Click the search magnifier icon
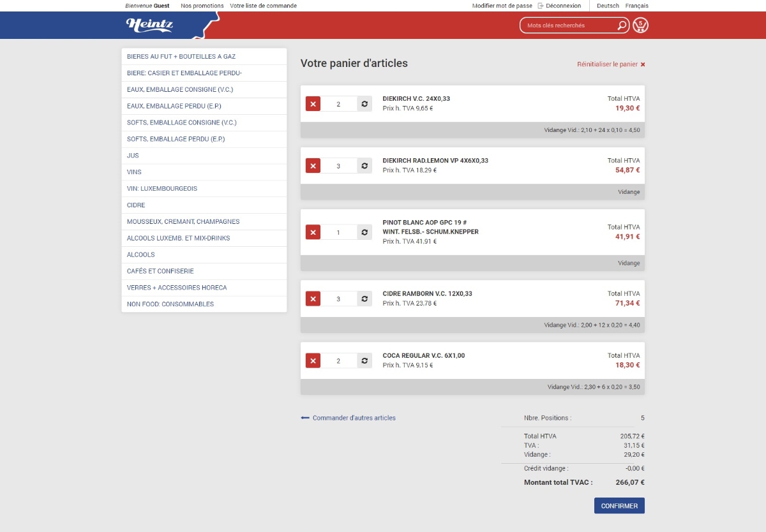 coord(622,26)
